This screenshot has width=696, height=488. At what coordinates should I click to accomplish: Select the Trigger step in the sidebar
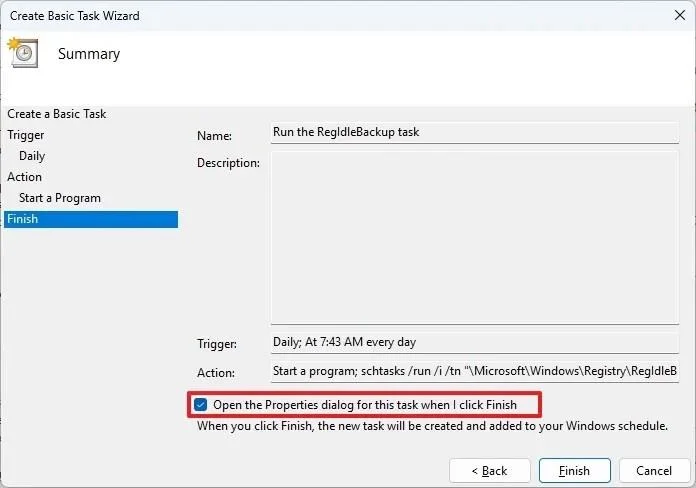tap(26, 135)
